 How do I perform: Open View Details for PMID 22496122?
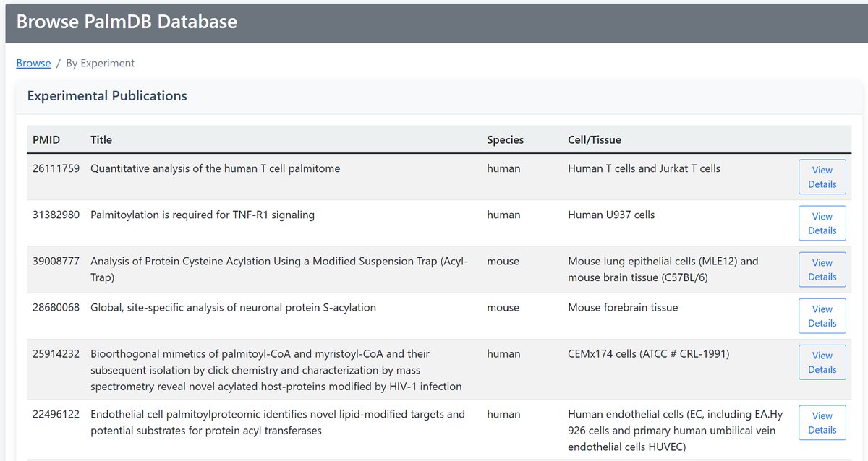(822, 423)
